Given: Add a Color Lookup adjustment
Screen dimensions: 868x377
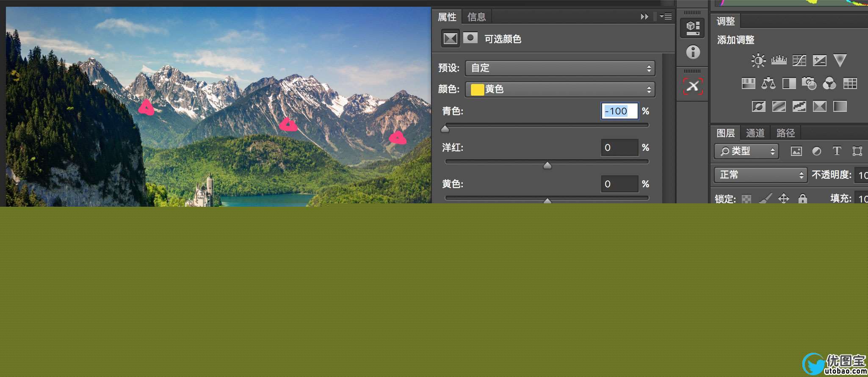Looking at the screenshot, I should (x=850, y=83).
